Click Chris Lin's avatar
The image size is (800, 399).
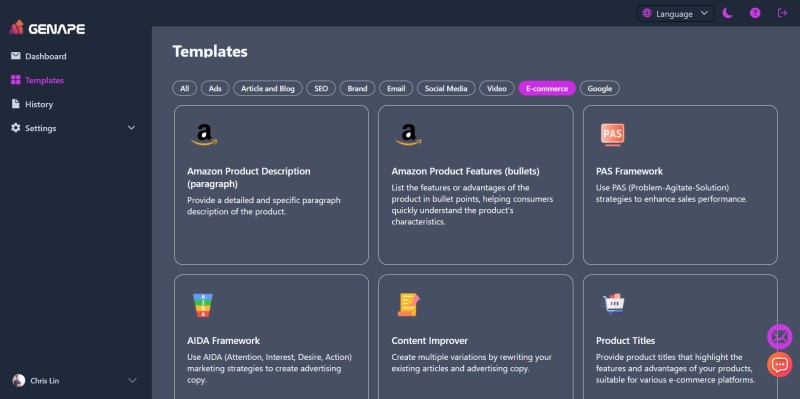coord(19,381)
